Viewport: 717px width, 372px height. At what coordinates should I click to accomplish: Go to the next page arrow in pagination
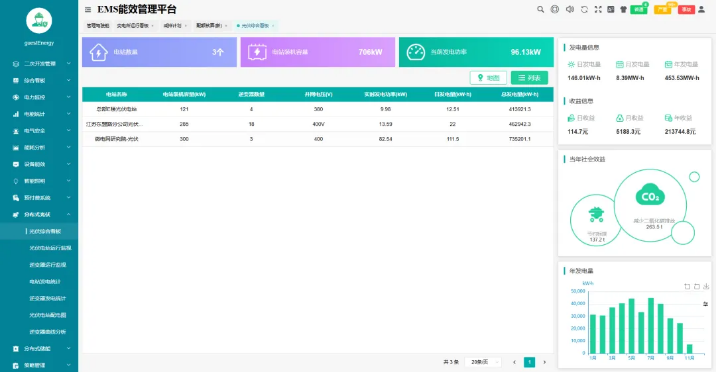click(544, 362)
